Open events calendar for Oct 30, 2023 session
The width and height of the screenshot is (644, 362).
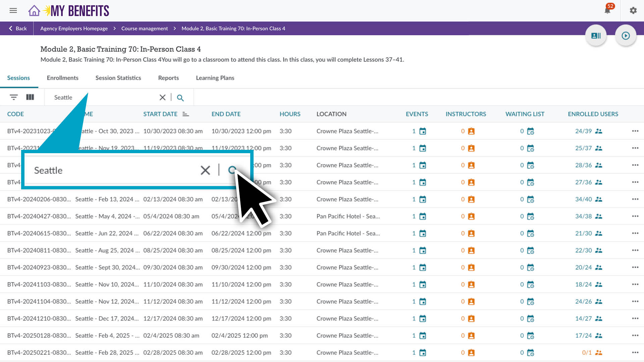pyautogui.click(x=423, y=131)
